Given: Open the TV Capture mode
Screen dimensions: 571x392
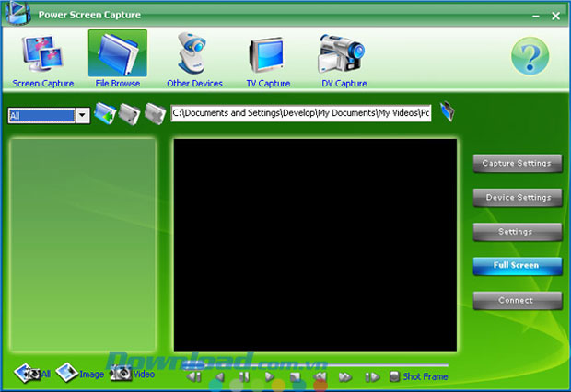Looking at the screenshot, I should tap(268, 61).
